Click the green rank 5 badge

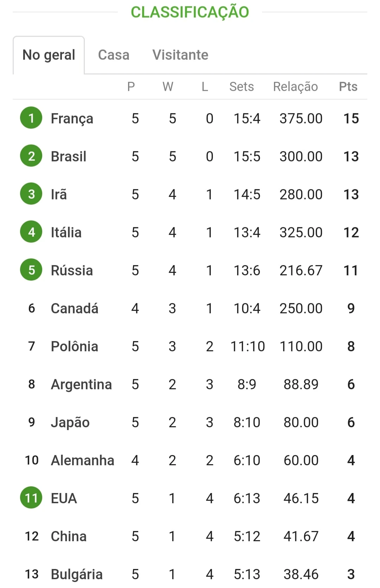[31, 270]
